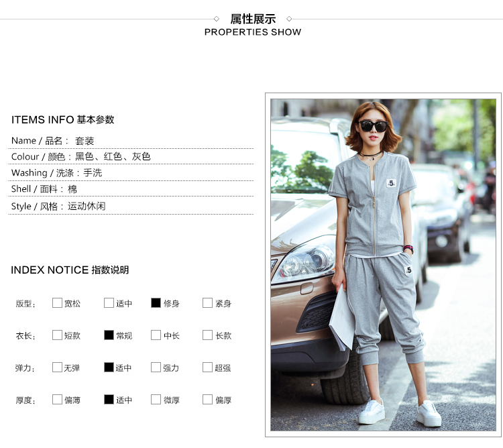Check the 微厚 thickness checkbox
503x448 pixels.
pyautogui.click(x=156, y=399)
